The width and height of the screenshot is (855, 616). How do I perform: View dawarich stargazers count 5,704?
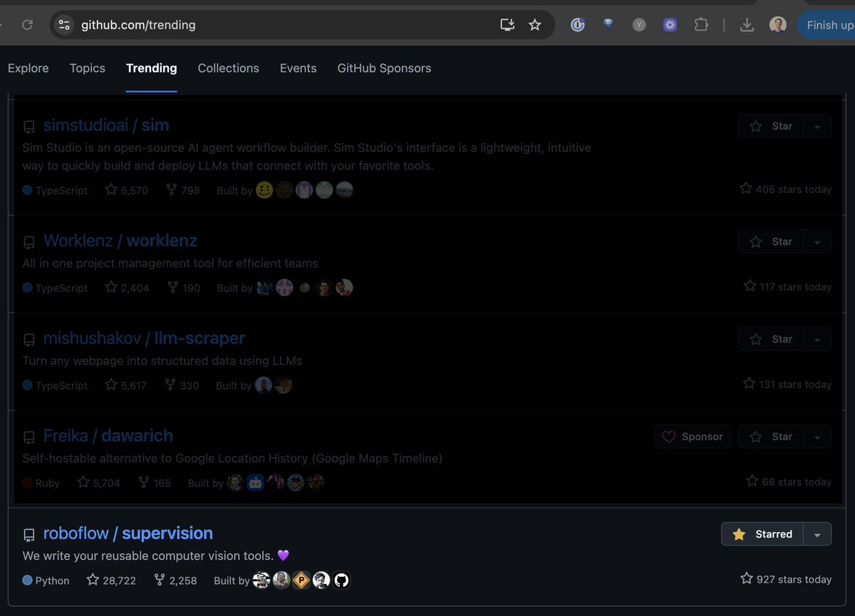[99, 483]
